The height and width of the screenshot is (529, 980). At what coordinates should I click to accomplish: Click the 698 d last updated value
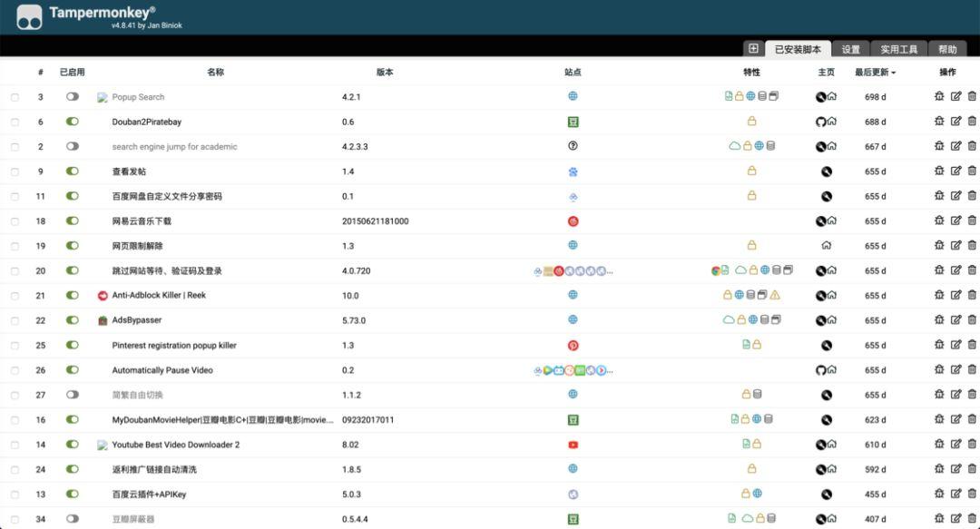[875, 97]
